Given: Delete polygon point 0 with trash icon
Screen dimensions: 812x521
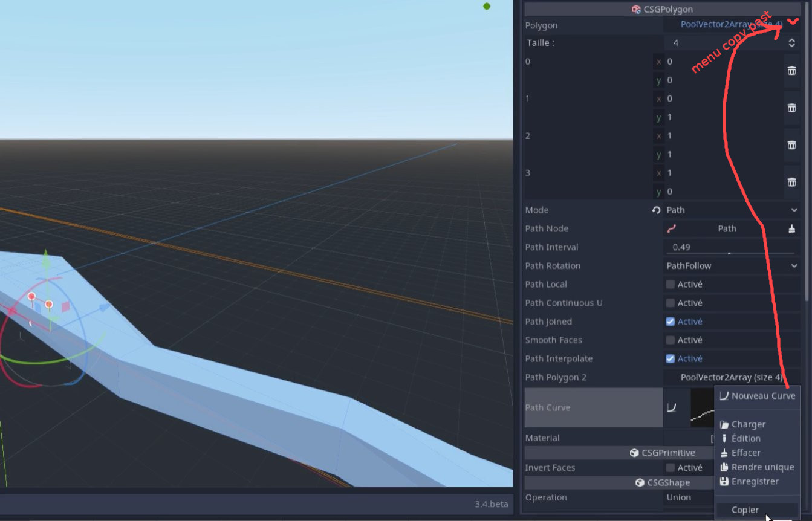Looking at the screenshot, I should tap(791, 71).
